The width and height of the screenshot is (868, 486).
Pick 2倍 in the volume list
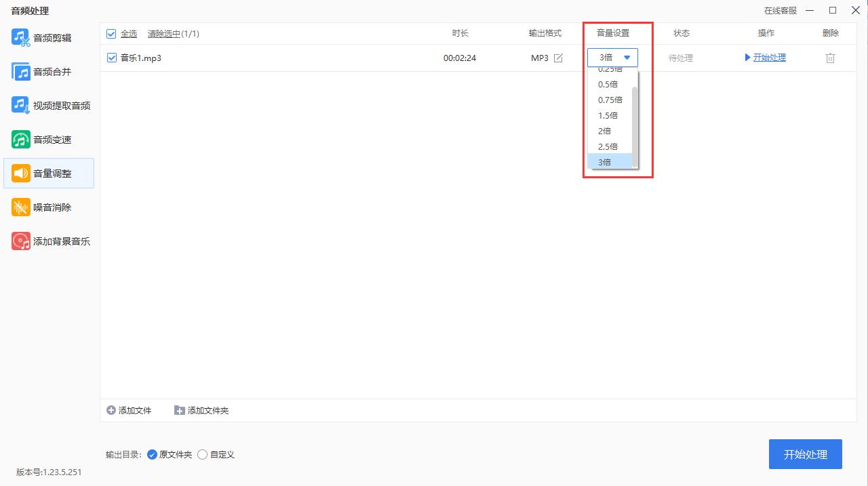click(x=604, y=131)
